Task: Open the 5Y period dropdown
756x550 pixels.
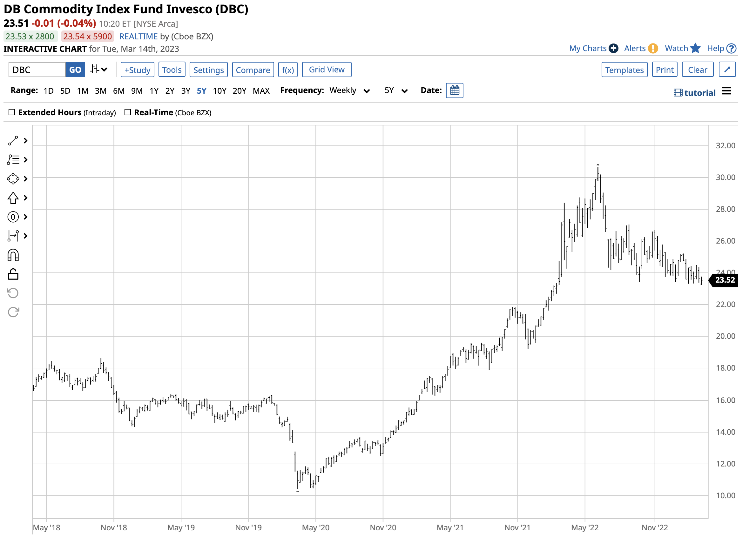Action: [x=396, y=91]
